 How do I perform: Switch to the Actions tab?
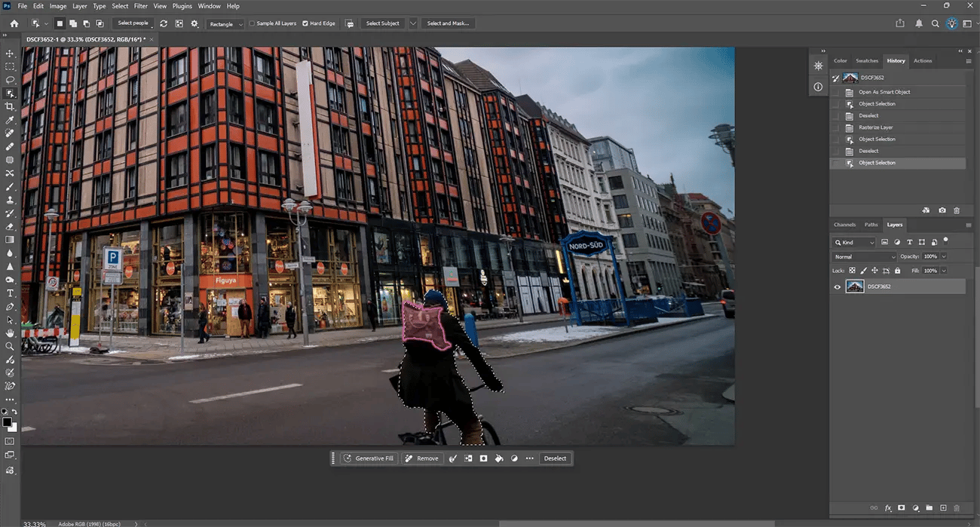[x=923, y=60]
